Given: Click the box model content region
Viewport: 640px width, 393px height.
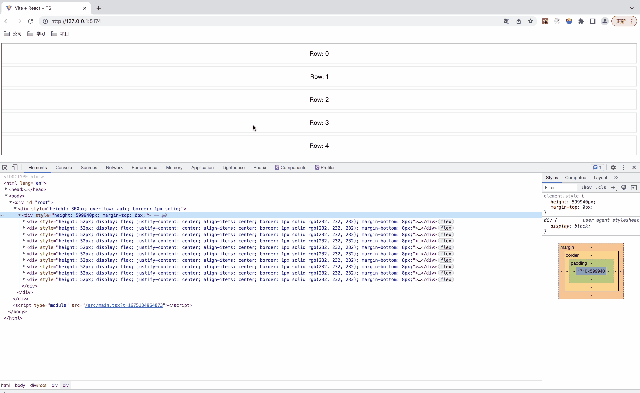Looking at the screenshot, I should pyautogui.click(x=591, y=271).
